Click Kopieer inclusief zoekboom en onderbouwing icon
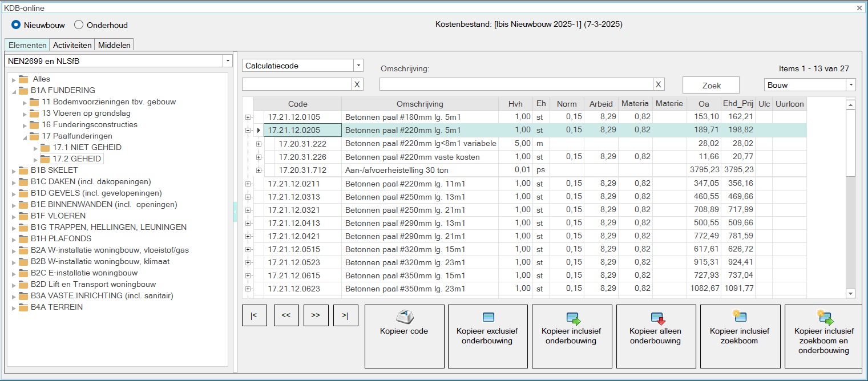Viewport: 868px width, 381px height. [x=824, y=317]
